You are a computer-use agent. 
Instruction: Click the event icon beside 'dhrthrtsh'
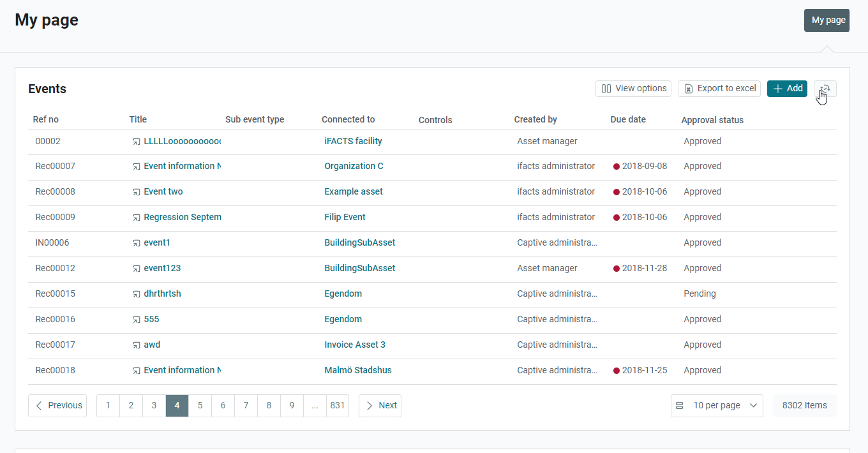point(135,293)
